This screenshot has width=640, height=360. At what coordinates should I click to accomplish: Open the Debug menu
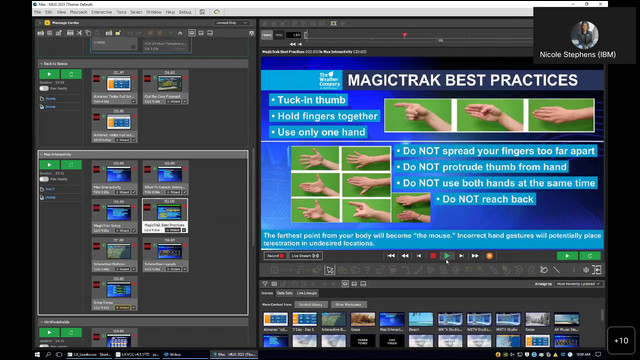coord(185,12)
